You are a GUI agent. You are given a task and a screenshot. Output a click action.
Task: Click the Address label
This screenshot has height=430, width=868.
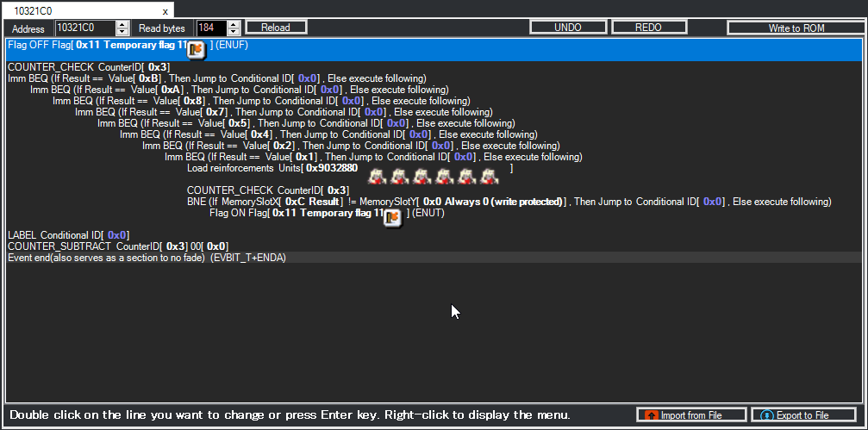[x=28, y=28]
